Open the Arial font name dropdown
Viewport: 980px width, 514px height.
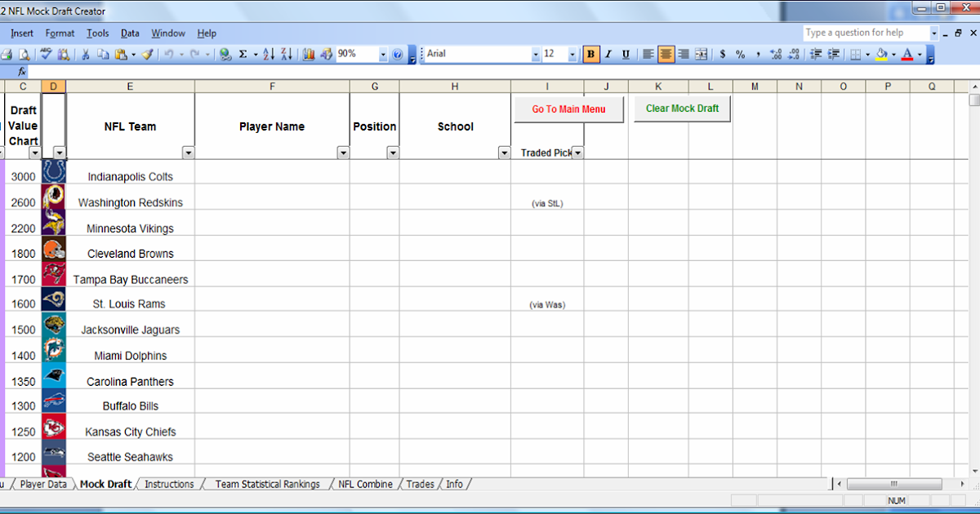click(x=536, y=54)
